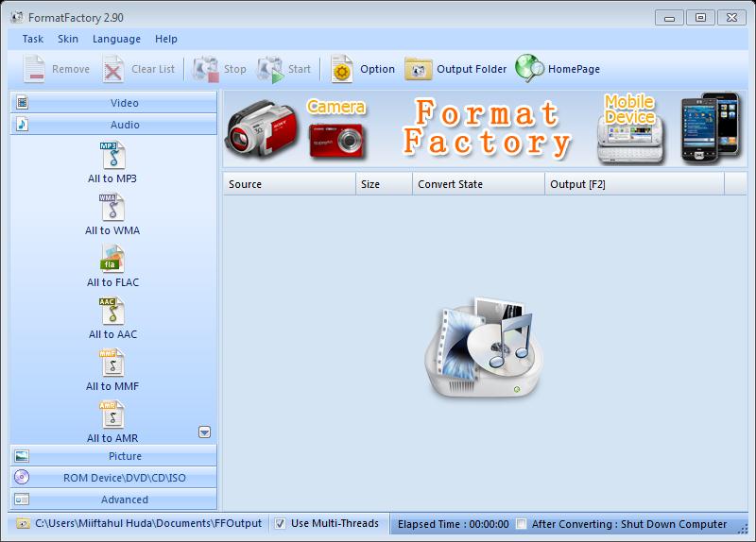Click the FFOutput folder path text
756x542 pixels.
(148, 523)
